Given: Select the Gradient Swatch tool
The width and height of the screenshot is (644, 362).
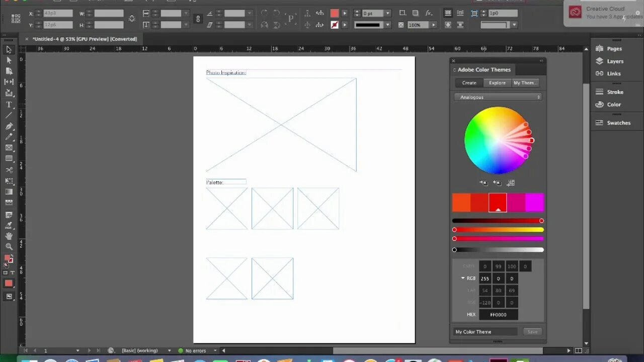Looking at the screenshot, I should click(x=9, y=192).
